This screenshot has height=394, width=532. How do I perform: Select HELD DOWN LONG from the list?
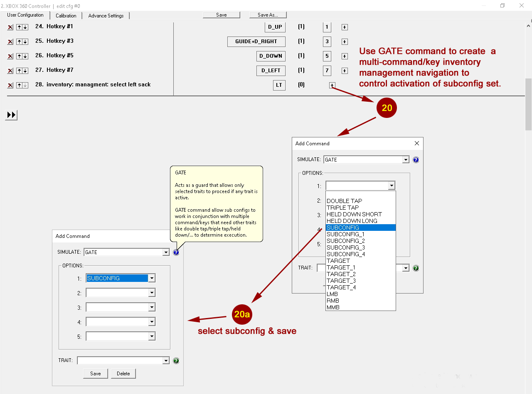pyautogui.click(x=352, y=221)
